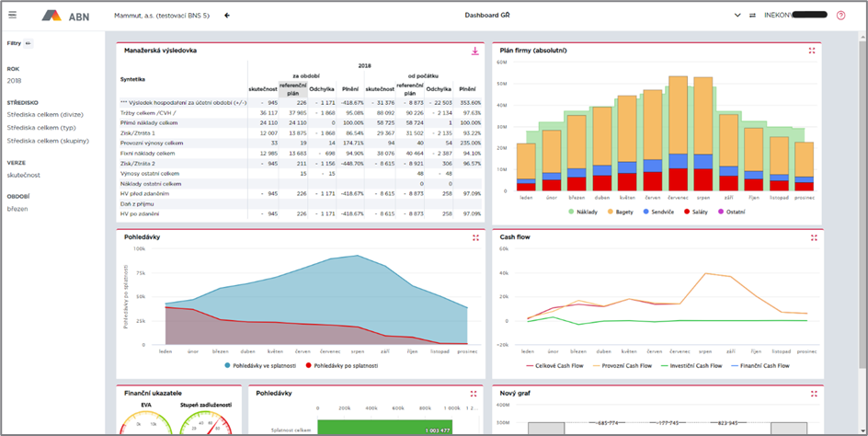The height and width of the screenshot is (436, 868).
Task: Go back using the arrow icon
Action: (227, 16)
